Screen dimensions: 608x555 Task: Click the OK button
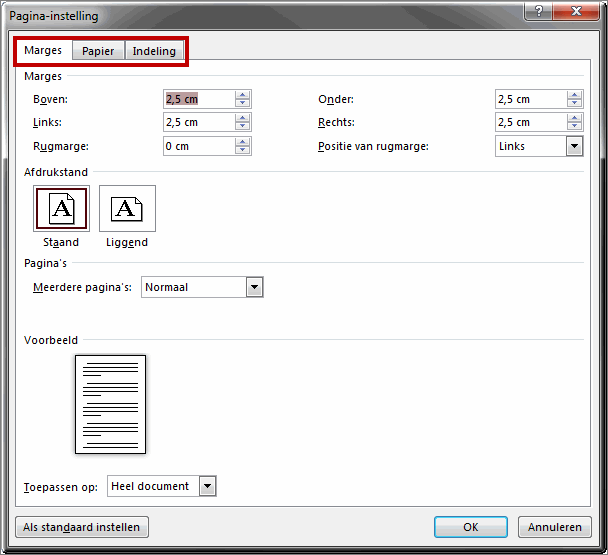click(470, 527)
